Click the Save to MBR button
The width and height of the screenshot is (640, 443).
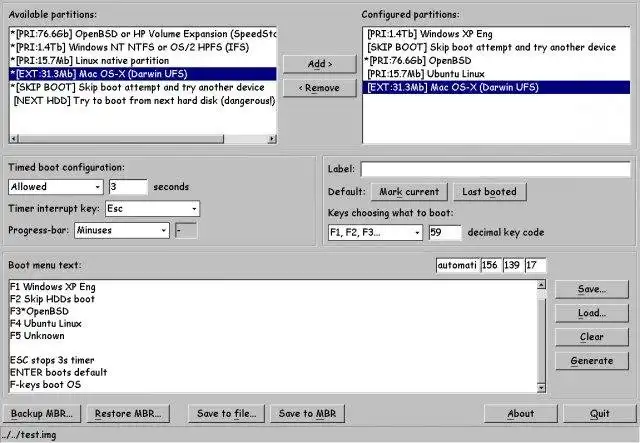307,414
